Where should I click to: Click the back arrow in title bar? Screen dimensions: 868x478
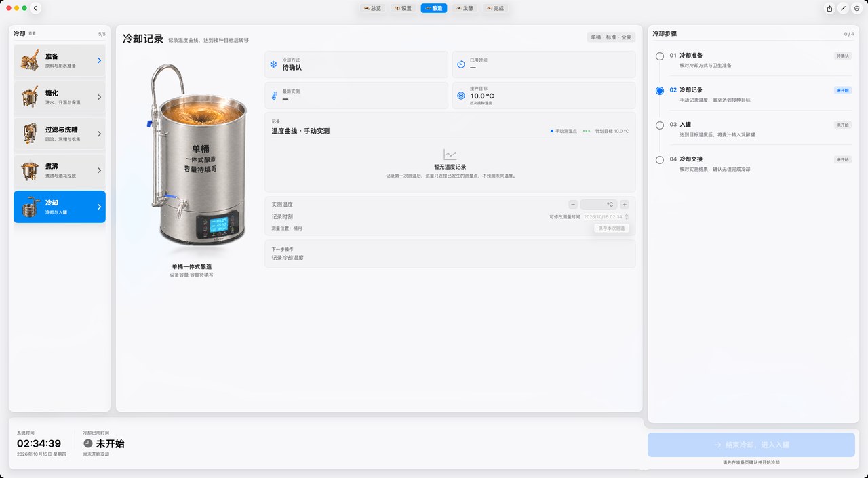point(35,8)
